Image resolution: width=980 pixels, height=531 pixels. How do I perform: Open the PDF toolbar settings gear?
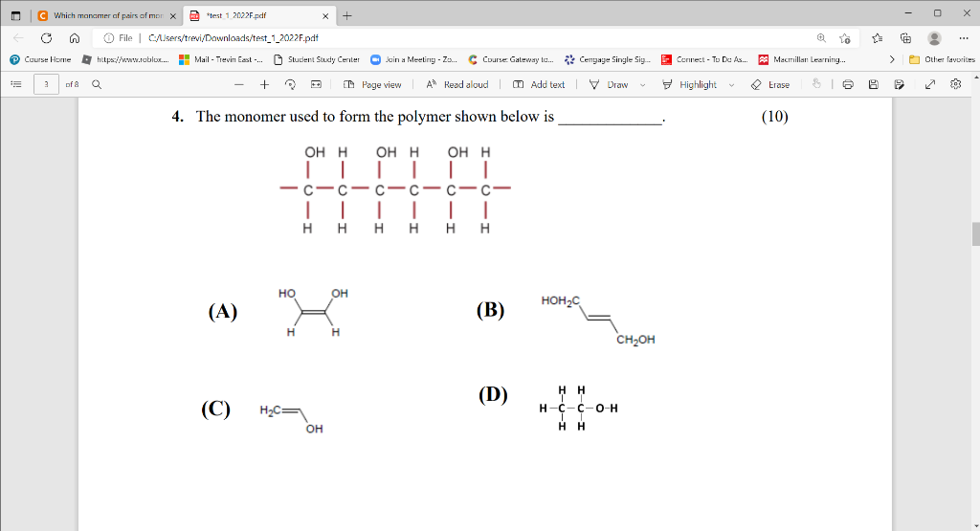click(956, 83)
